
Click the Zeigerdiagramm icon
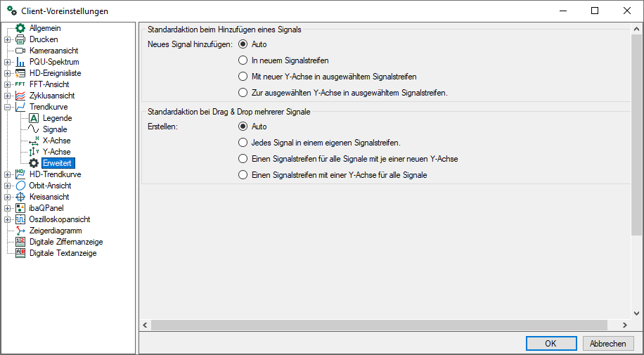(20, 231)
